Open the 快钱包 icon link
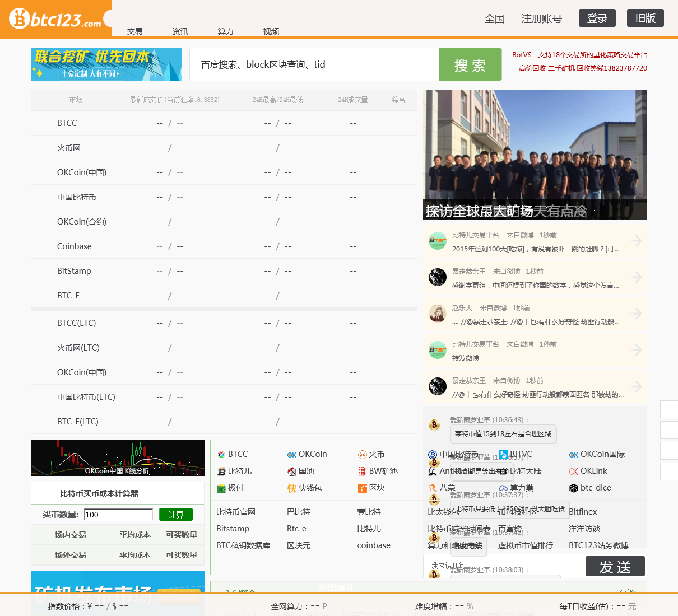Screen dimensions: 678x616 point(305,488)
